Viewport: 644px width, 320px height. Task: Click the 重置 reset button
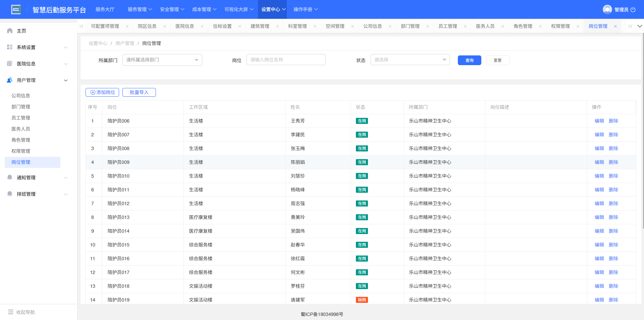pos(498,60)
